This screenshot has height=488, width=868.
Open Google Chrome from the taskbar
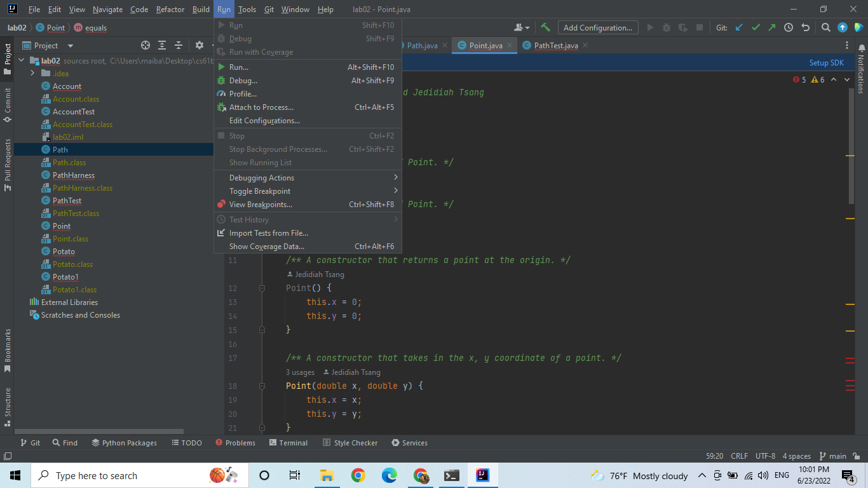[x=358, y=475]
